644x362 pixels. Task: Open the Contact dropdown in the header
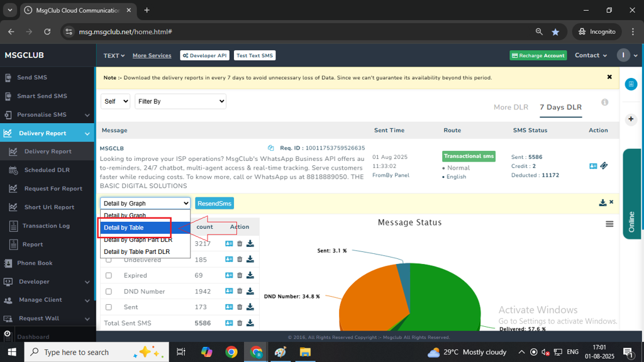(591, 55)
